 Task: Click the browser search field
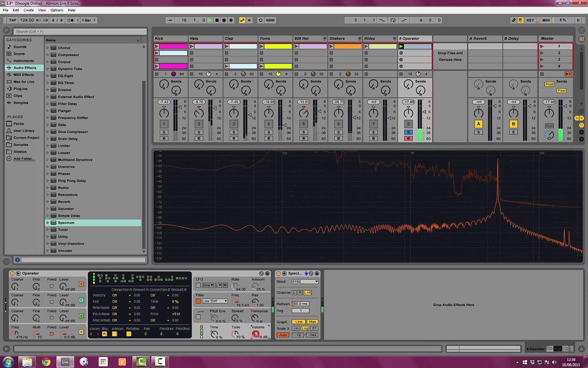tap(80, 32)
